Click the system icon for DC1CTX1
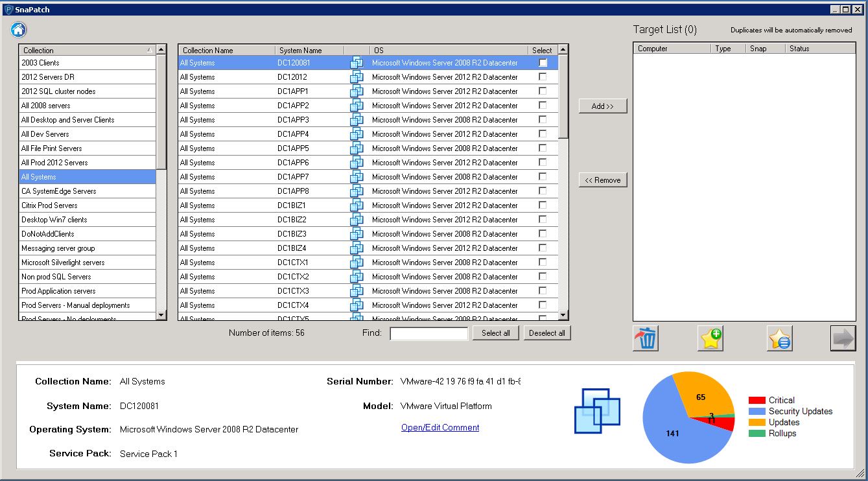The width and height of the screenshot is (868, 481). coord(357,263)
